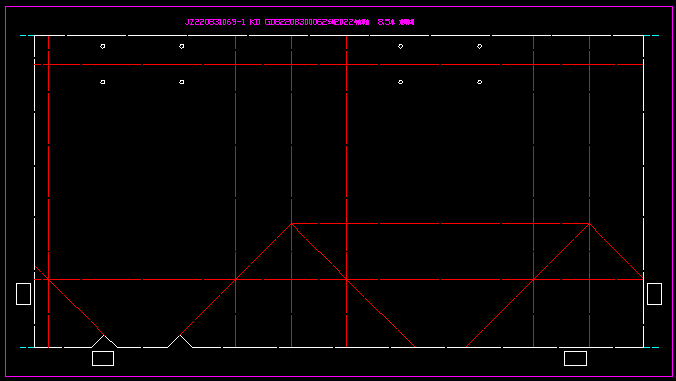Click the rightmost hole in the upper row
Image resolution: width=676 pixels, height=381 pixels.
point(479,46)
